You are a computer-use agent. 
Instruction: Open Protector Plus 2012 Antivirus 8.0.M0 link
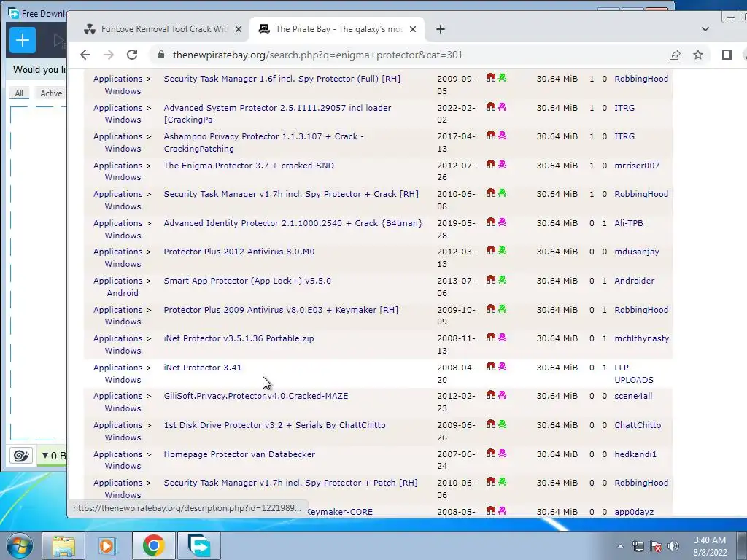(239, 252)
